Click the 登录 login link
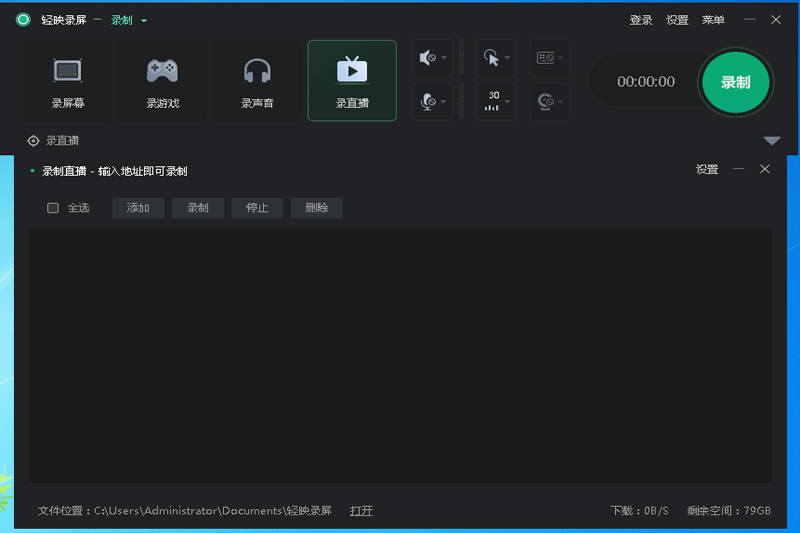This screenshot has width=800, height=533. tap(641, 20)
